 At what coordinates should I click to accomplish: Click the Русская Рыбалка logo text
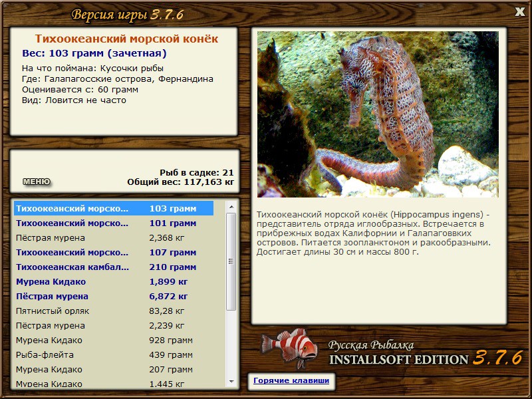click(x=371, y=345)
